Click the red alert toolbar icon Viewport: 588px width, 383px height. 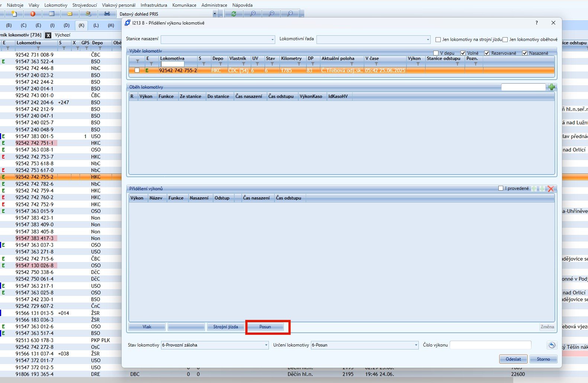(x=33, y=14)
